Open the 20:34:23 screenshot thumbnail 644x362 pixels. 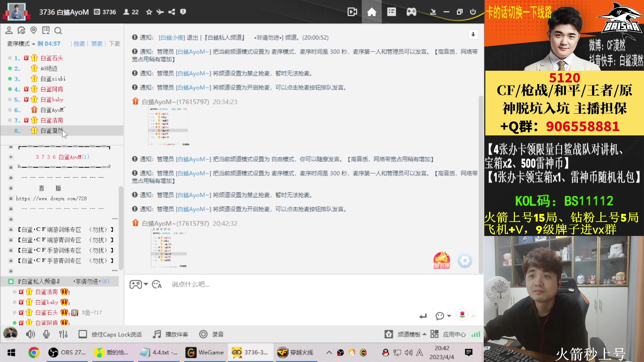169,126
